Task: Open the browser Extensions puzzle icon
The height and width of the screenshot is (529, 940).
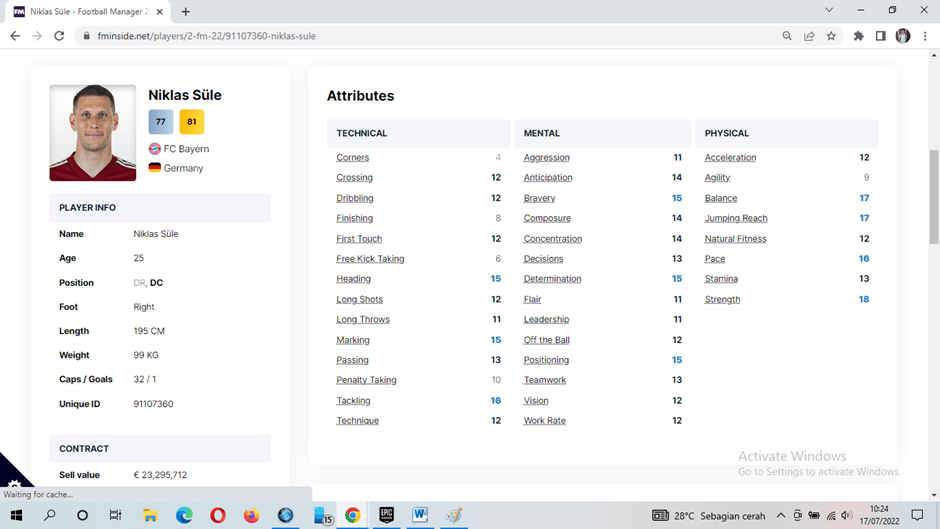Action: (858, 36)
